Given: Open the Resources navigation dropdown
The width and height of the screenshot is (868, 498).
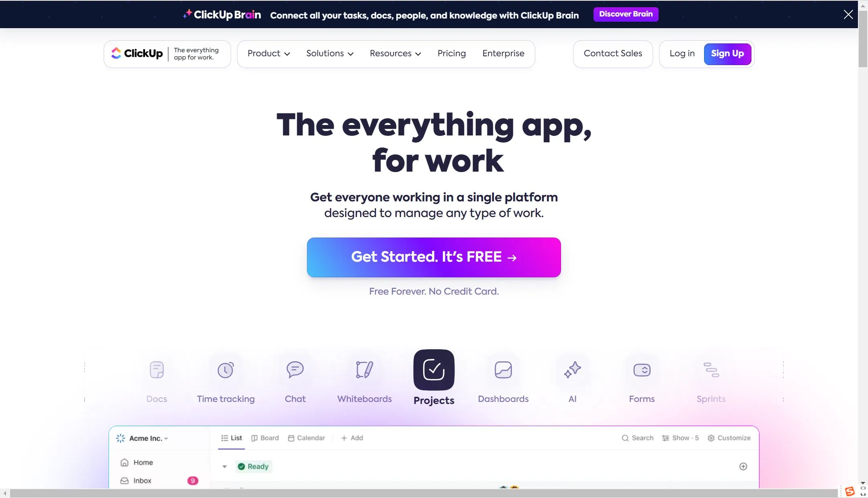Looking at the screenshot, I should pos(395,54).
